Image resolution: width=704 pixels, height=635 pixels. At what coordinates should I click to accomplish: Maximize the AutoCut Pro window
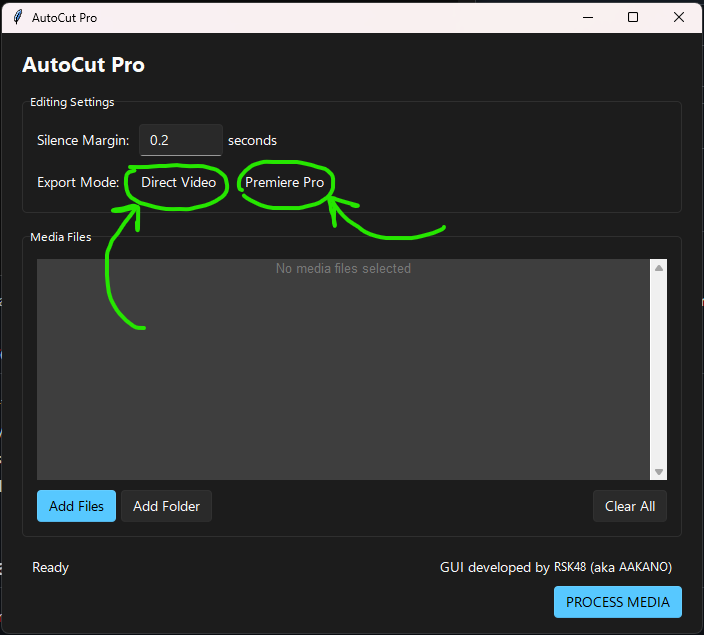click(x=633, y=18)
